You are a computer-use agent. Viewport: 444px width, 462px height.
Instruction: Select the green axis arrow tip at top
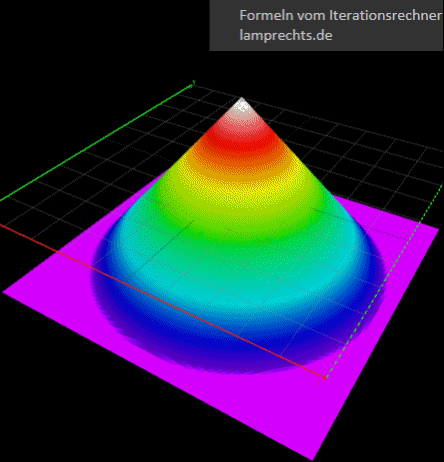pos(193,83)
